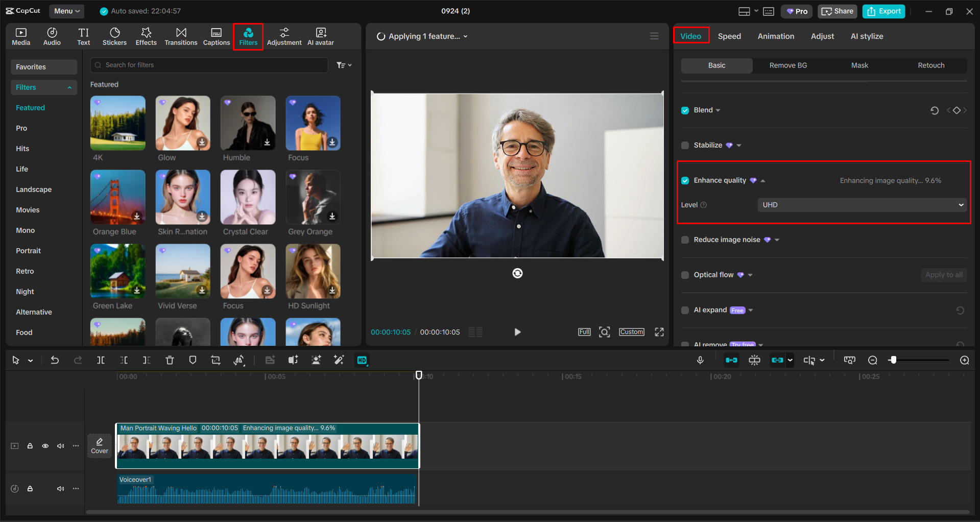Screen dimensions: 980x522
Task: Open the Speed tab
Action: pos(729,36)
